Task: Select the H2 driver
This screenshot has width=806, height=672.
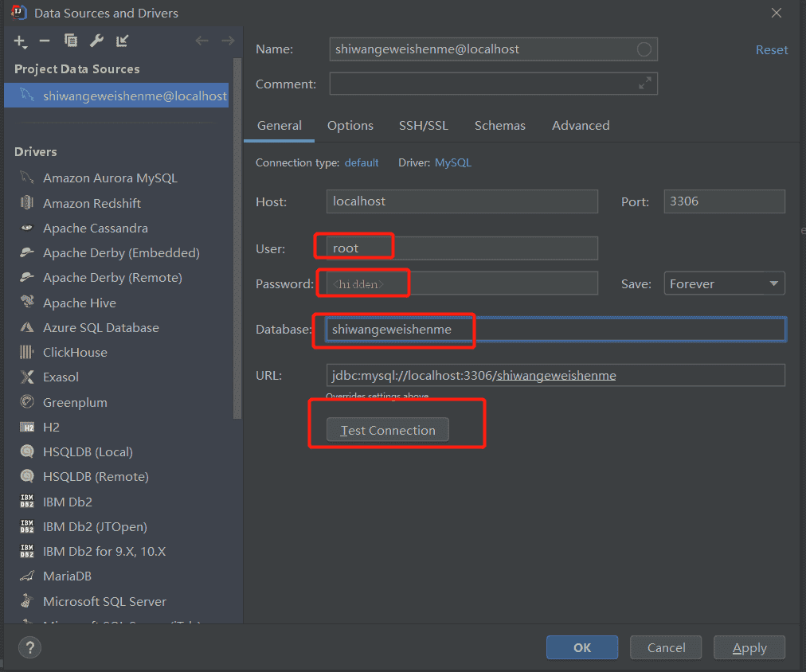Action: (x=51, y=427)
